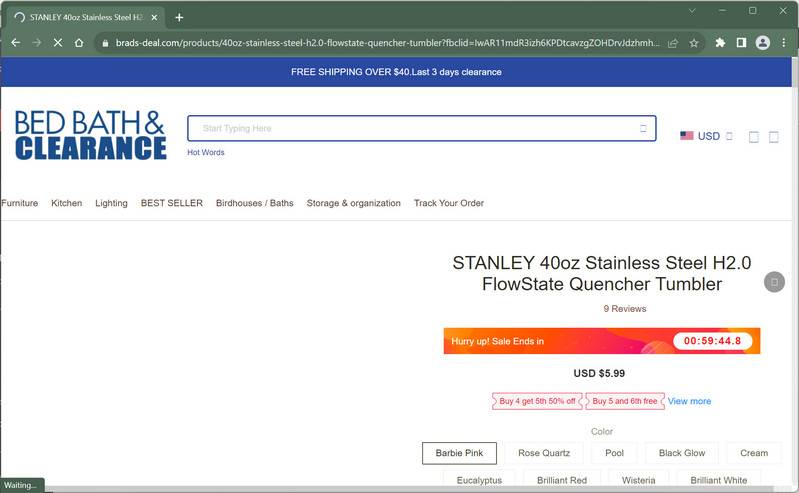Click Buy 4 get 5th 50% off coupon

coord(537,401)
